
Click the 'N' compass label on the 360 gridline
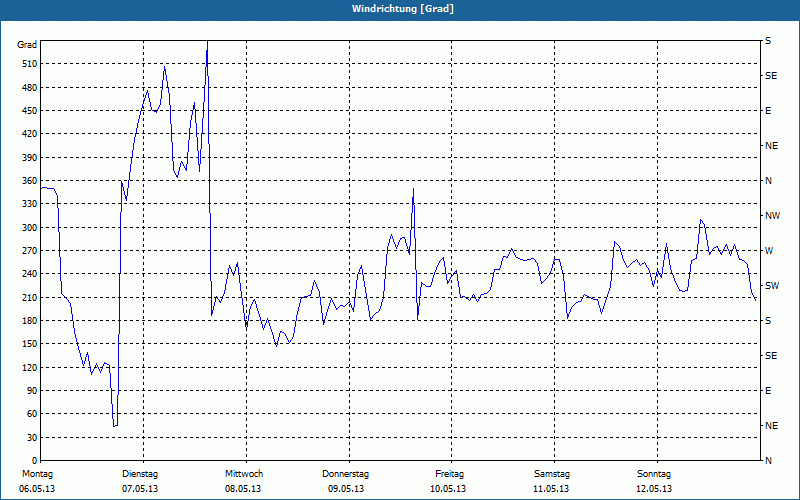point(768,181)
